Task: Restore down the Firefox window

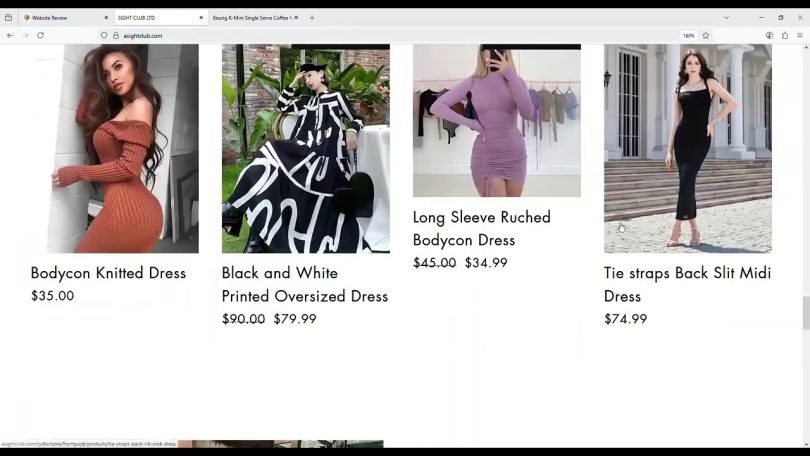Action: pos(781,18)
